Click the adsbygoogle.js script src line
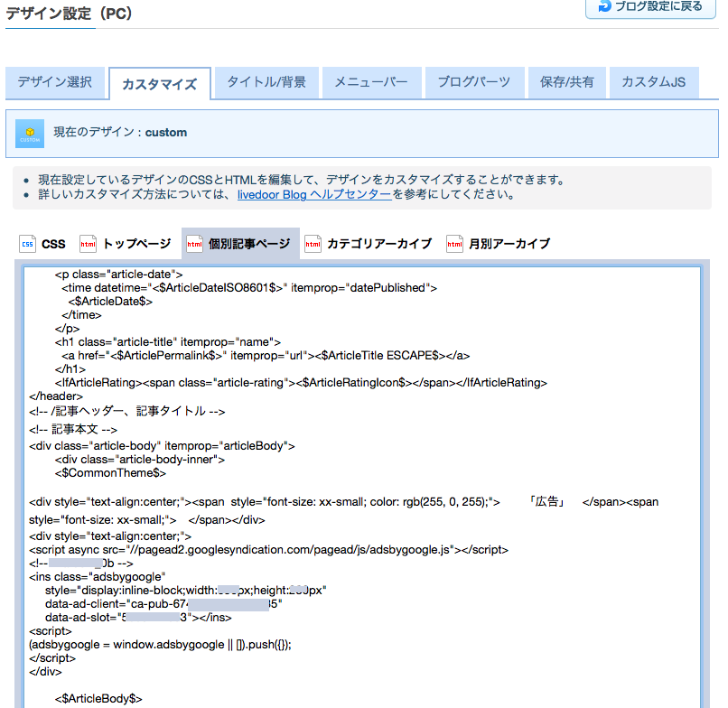 [268, 550]
